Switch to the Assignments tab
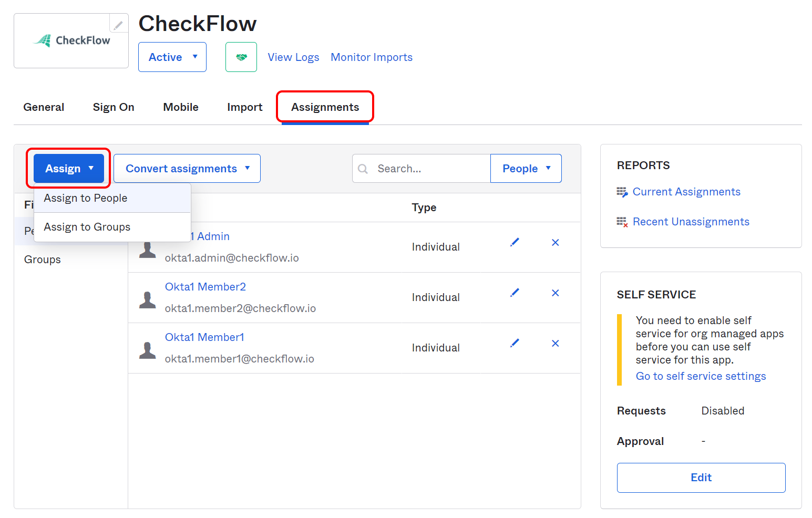Image resolution: width=812 pixels, height=518 pixels. (325, 107)
